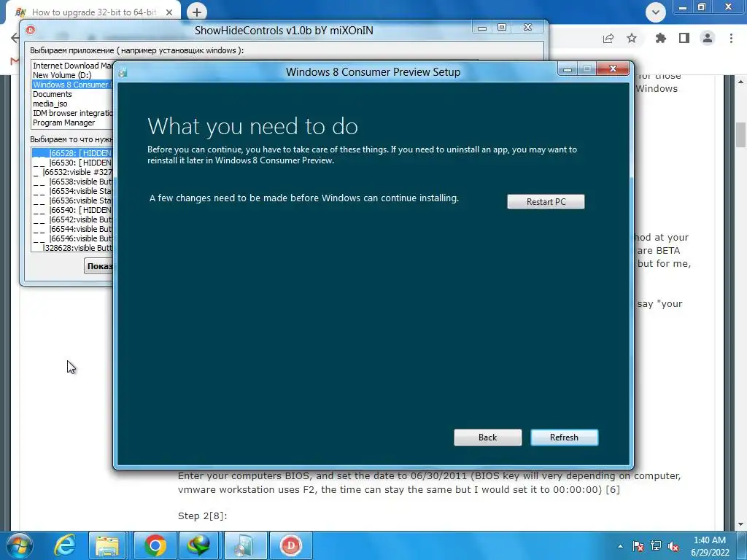Select control 66532 visible row
This screenshot has width=747, height=560.
pos(72,172)
